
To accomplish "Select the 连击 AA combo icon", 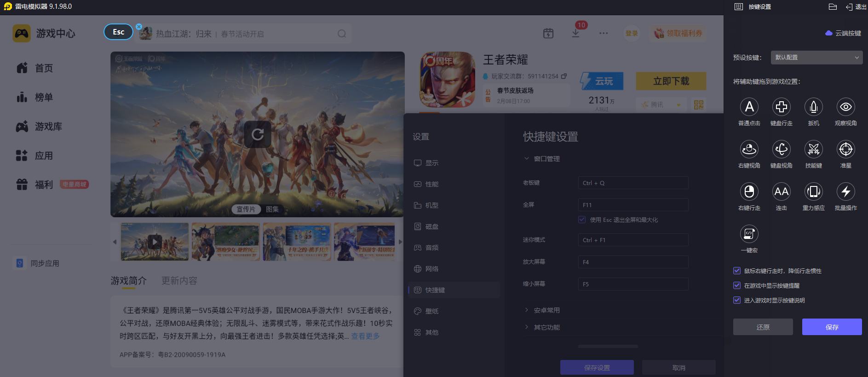I will pos(781,191).
